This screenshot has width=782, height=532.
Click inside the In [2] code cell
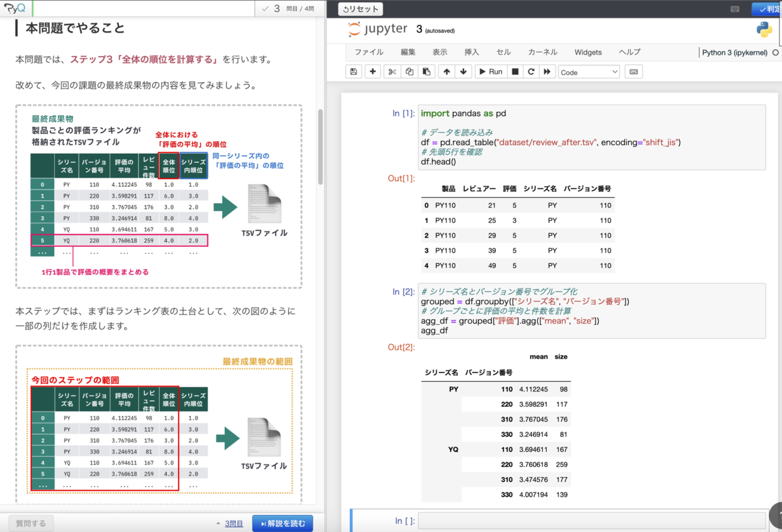pos(592,311)
